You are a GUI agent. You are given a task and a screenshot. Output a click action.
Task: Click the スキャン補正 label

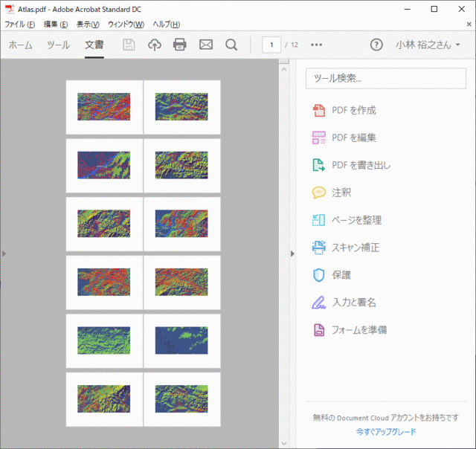356,248
